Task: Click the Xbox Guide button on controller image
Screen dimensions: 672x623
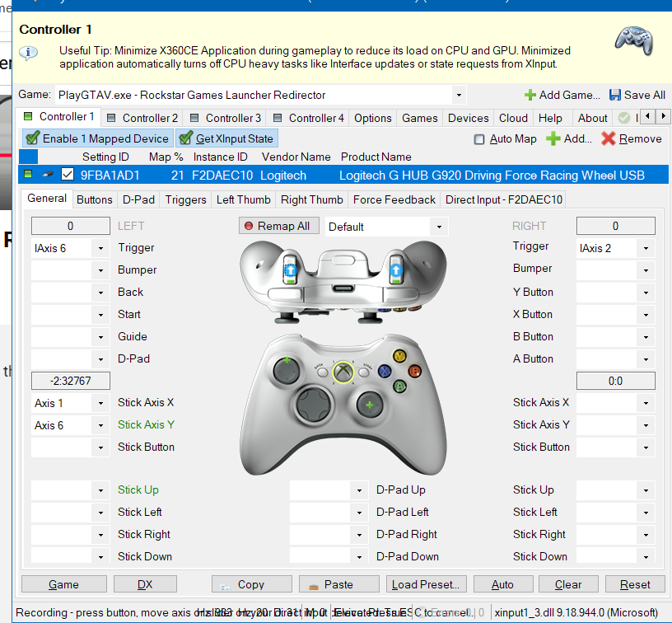Action: (x=343, y=372)
